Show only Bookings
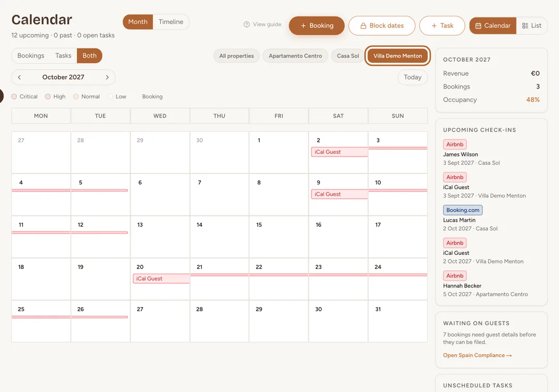 click(x=31, y=55)
